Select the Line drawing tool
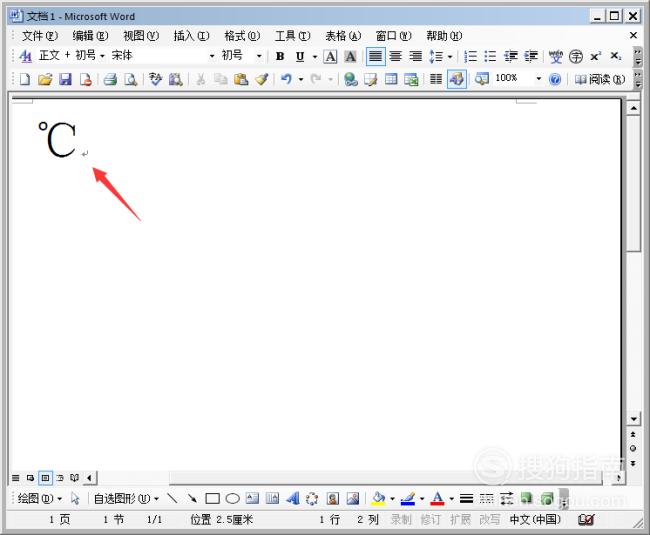The height and width of the screenshot is (535, 650). point(172,498)
